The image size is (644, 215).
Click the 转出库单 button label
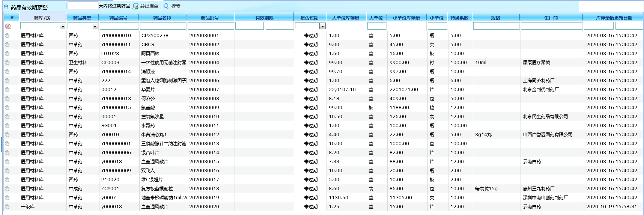[x=149, y=6]
